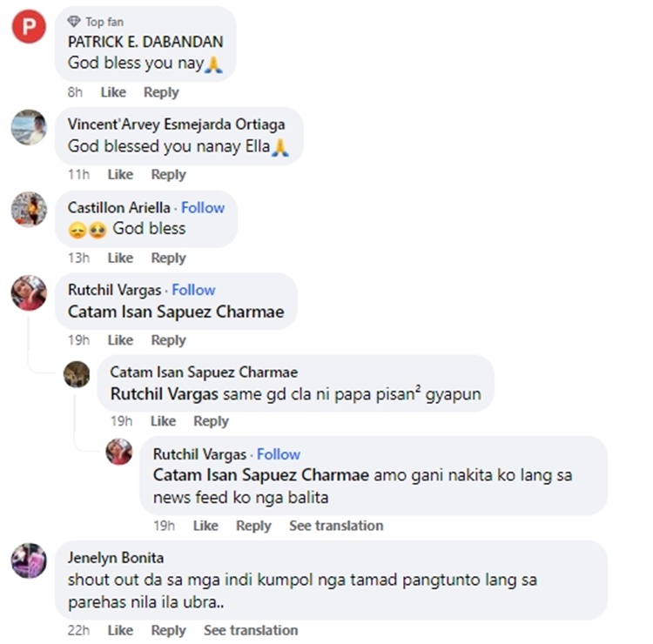Reply to Catam Isan Sapuez Charmae's comment
Screen dimensions: 653x644
[212, 421]
